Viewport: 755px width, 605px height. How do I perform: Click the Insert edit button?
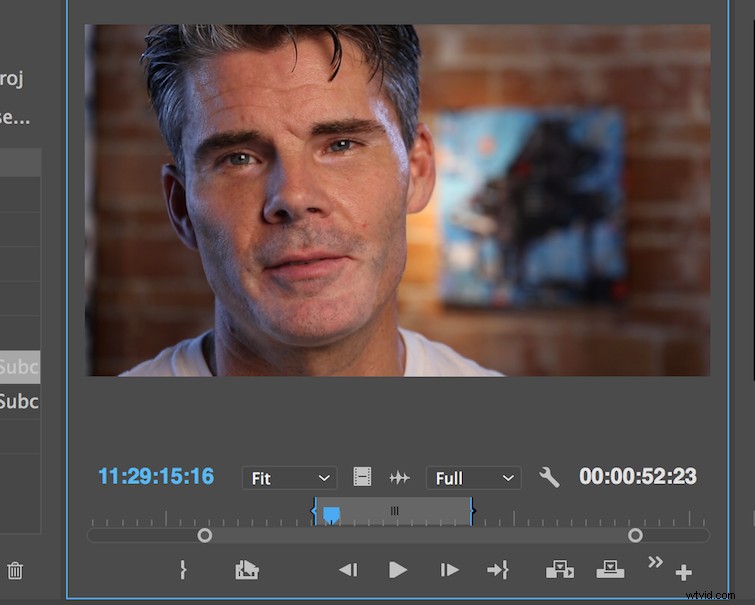click(x=560, y=569)
